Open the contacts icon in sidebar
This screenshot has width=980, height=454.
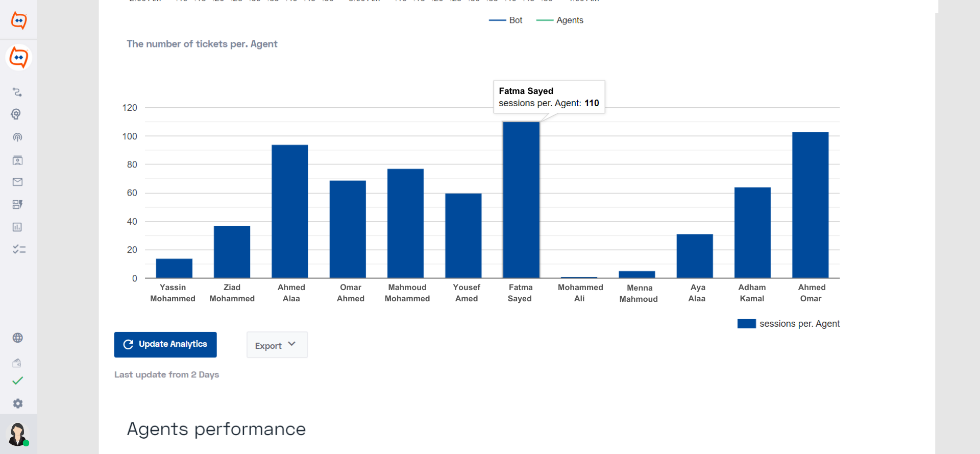[17, 160]
